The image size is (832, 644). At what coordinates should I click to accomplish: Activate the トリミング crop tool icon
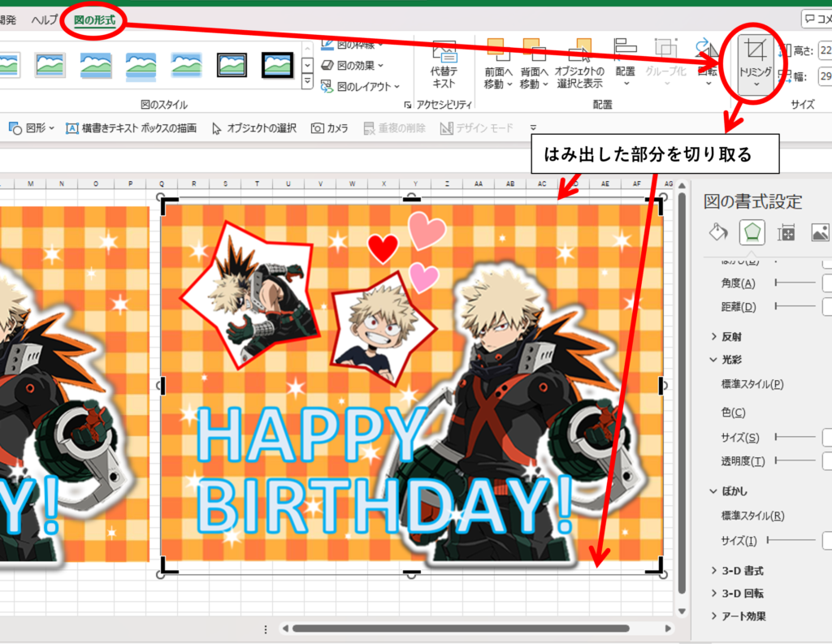755,50
